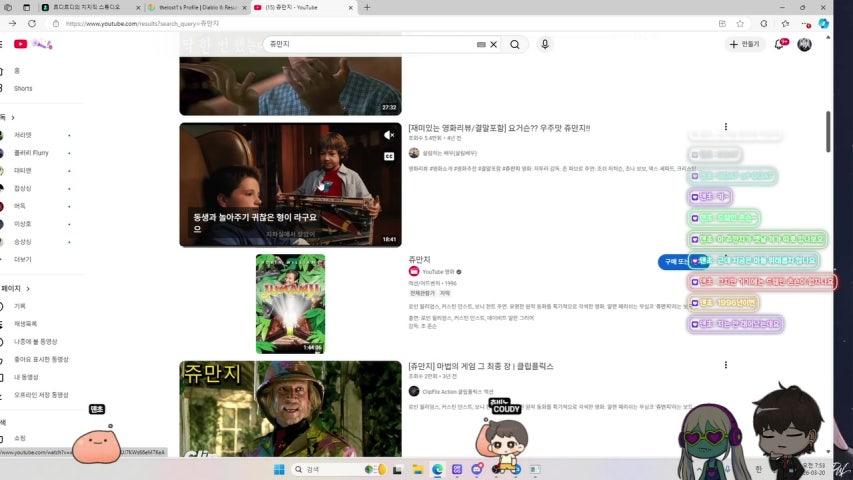
Task: Open the 쥬만지 movie title link
Action: pos(419,260)
